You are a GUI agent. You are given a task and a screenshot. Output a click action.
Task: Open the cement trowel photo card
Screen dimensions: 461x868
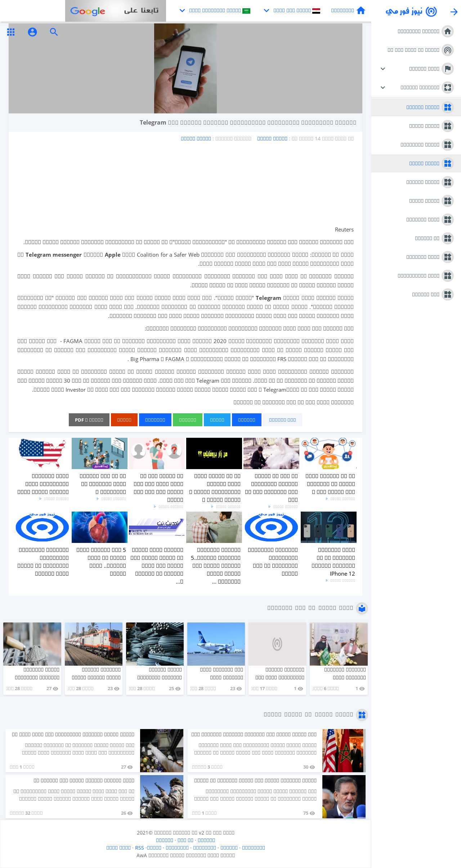pyautogui.click(x=32, y=644)
